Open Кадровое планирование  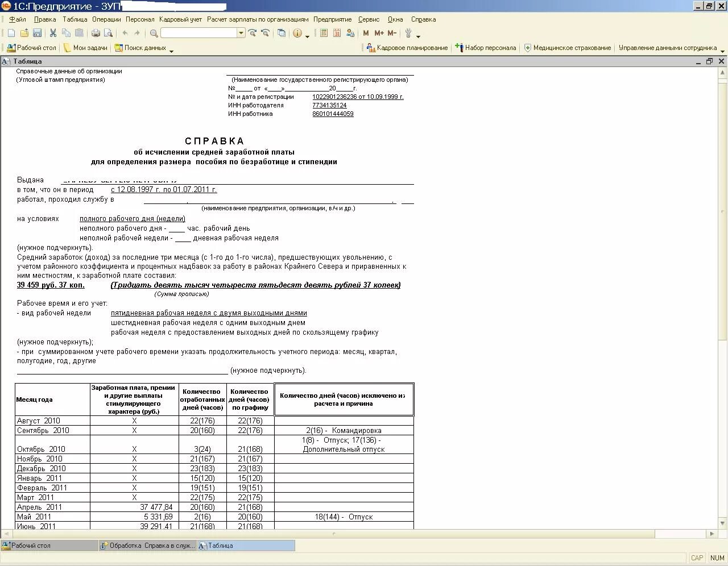[407, 48]
